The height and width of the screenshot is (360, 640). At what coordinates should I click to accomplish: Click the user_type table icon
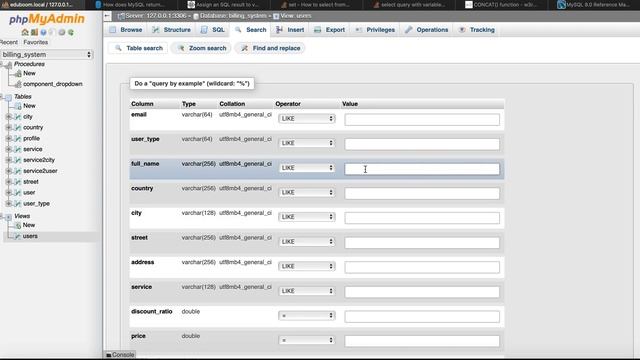click(x=18, y=203)
